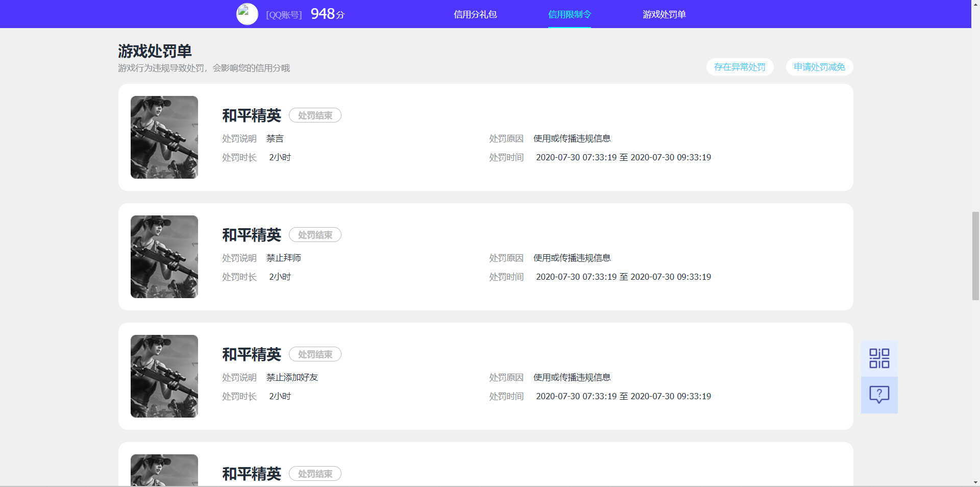The width and height of the screenshot is (980, 487).
Task: Click penalty time range on 禁言 card
Action: [623, 157]
